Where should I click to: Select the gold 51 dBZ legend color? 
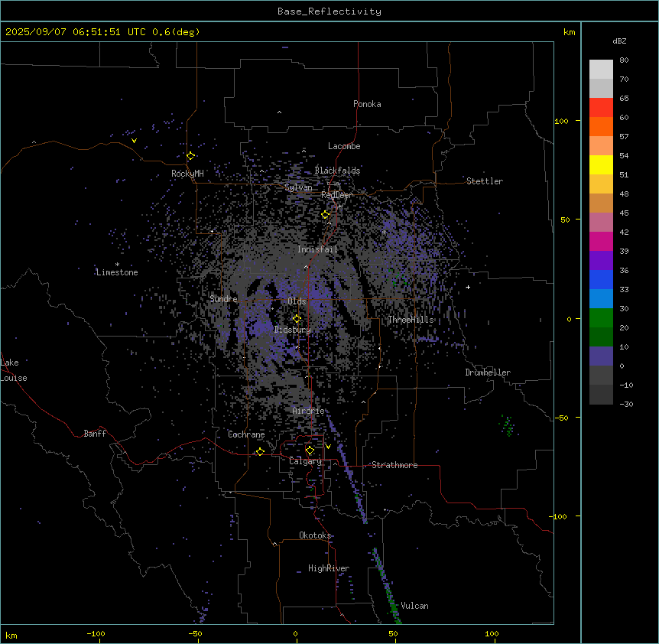tap(601, 184)
